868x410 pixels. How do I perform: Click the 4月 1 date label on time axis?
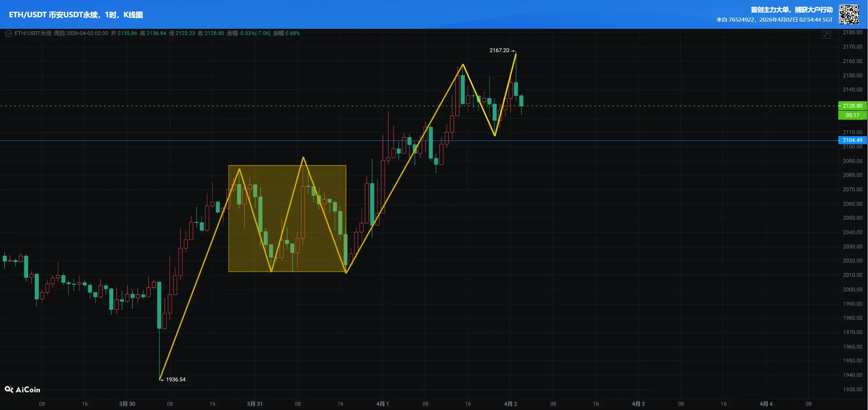[382, 404]
